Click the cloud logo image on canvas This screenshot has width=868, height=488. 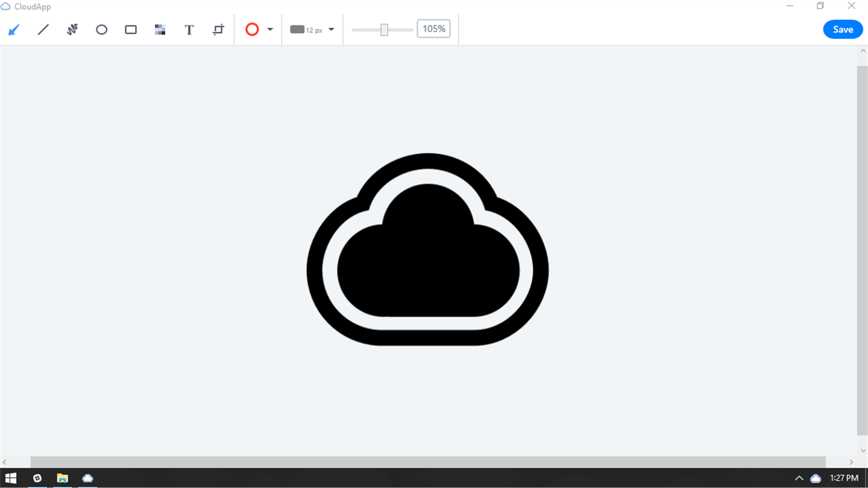pos(427,249)
